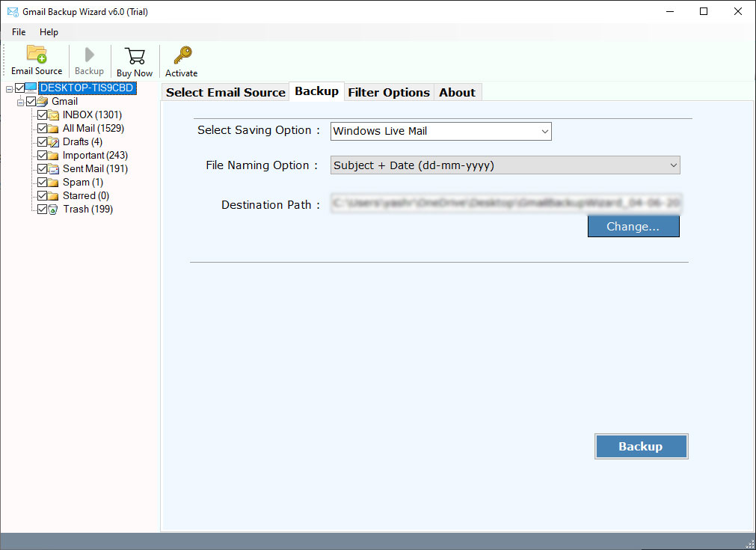Switch to the About tab

tap(457, 93)
